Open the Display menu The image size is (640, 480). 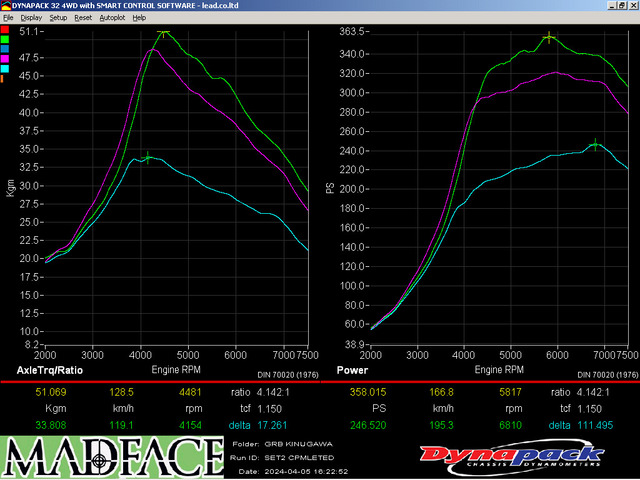[31, 18]
